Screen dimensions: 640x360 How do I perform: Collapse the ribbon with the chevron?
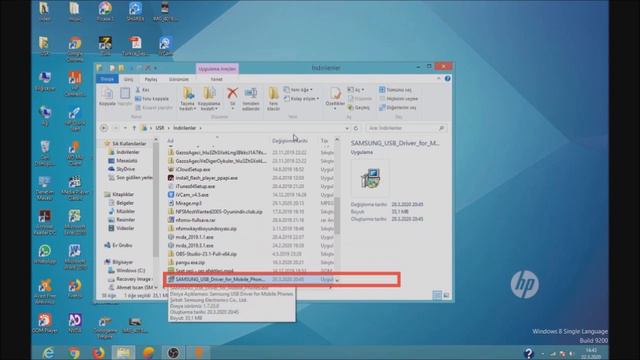439,78
